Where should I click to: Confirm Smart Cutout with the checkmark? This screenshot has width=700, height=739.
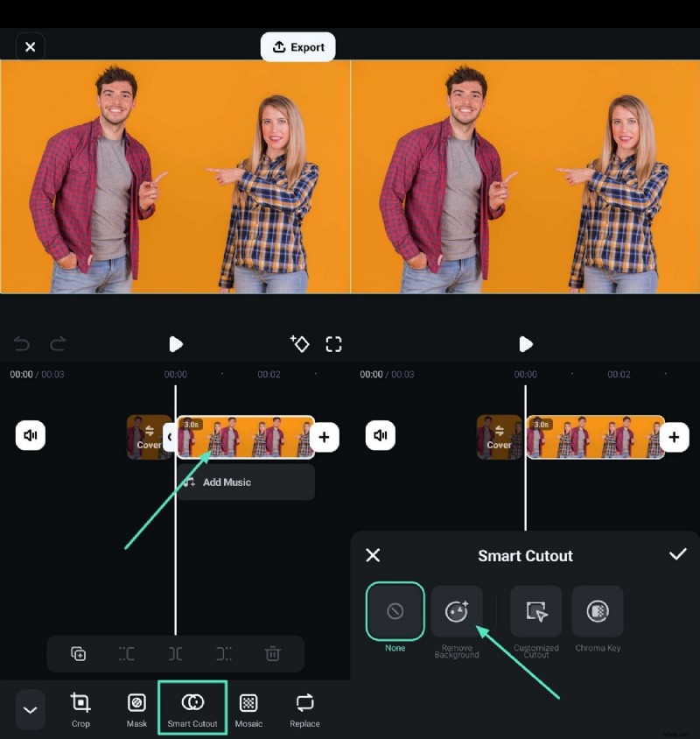(678, 555)
